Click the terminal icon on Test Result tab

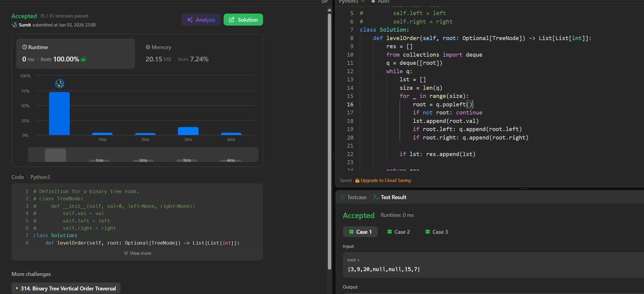click(x=376, y=197)
